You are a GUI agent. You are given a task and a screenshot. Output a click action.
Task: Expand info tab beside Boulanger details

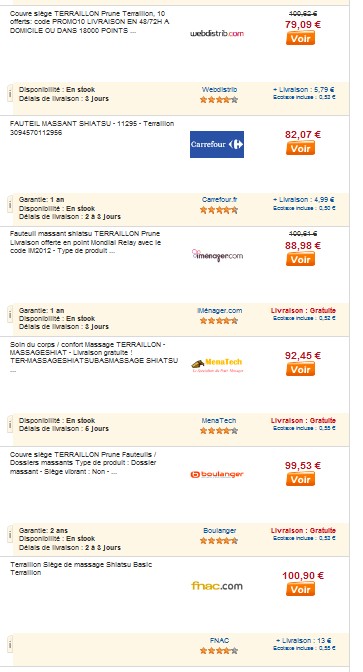click(x=10, y=535)
